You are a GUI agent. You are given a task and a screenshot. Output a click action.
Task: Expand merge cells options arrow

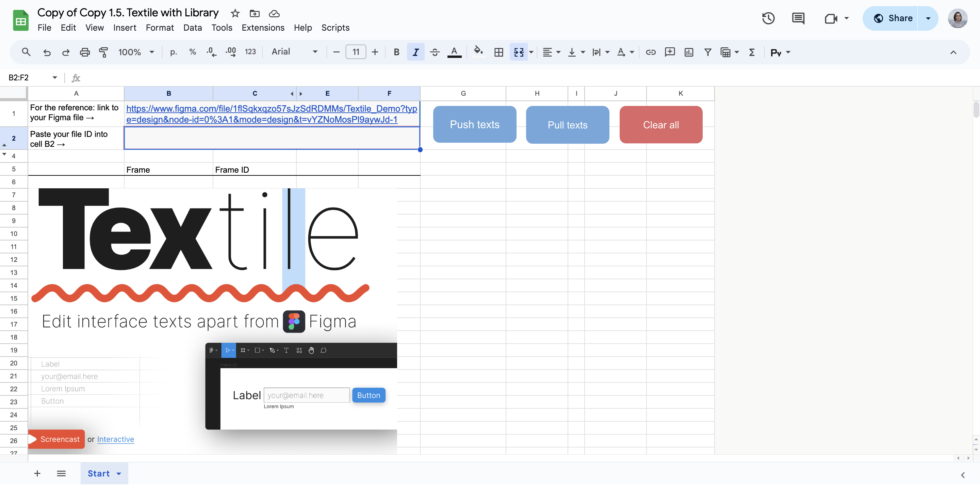coord(532,52)
